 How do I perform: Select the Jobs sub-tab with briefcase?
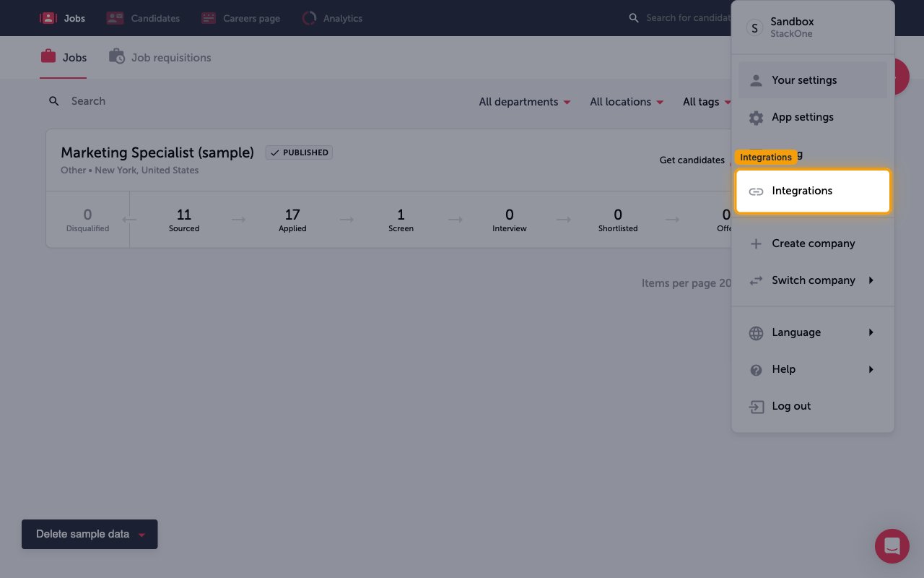coord(64,57)
